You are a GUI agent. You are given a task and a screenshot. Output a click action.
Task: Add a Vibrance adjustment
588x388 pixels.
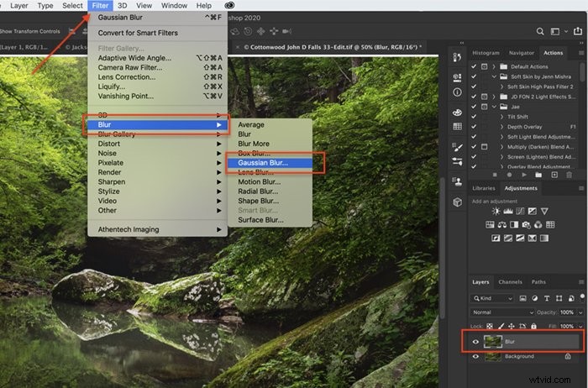[x=544, y=211]
